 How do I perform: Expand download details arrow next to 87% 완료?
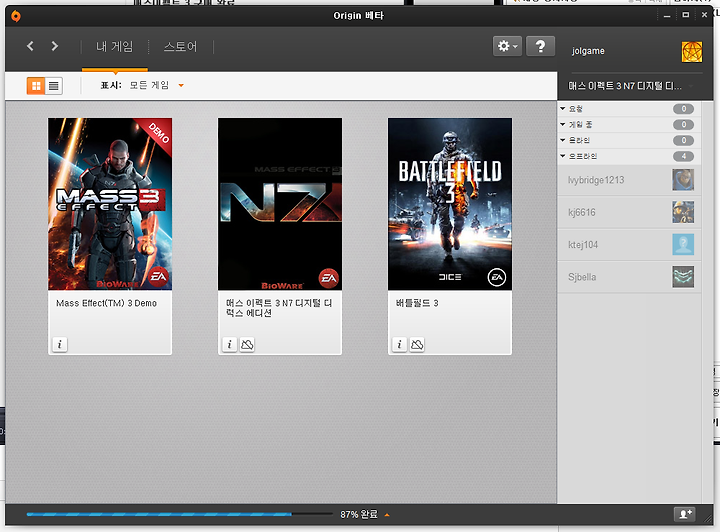click(387, 515)
